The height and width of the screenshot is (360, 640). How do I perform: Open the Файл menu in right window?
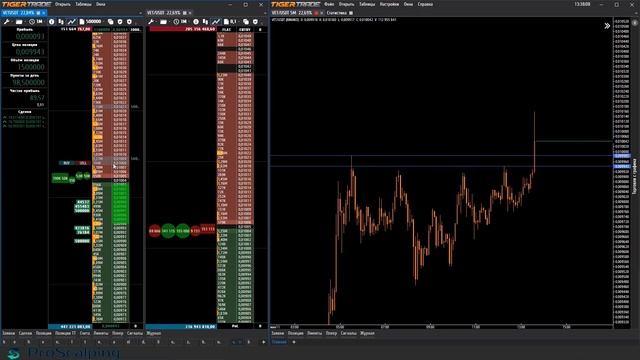tap(329, 4)
